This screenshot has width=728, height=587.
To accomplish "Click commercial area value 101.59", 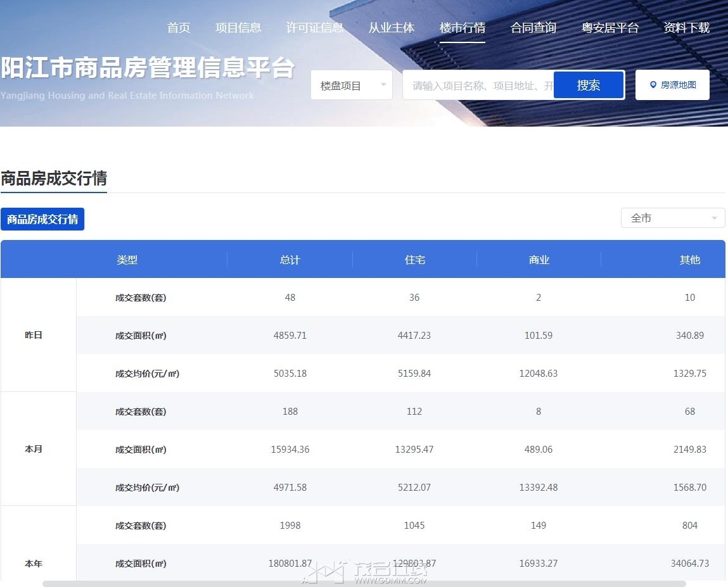I will click(539, 336).
